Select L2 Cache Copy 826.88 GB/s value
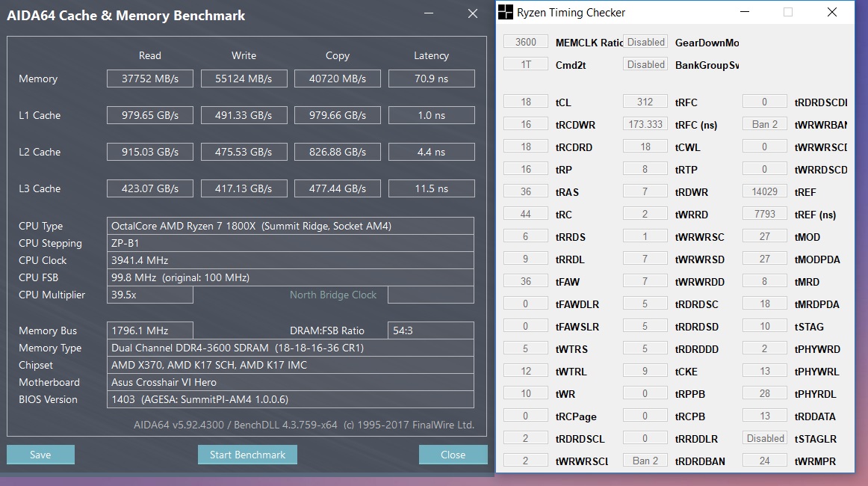The height and width of the screenshot is (486, 868). [338, 152]
